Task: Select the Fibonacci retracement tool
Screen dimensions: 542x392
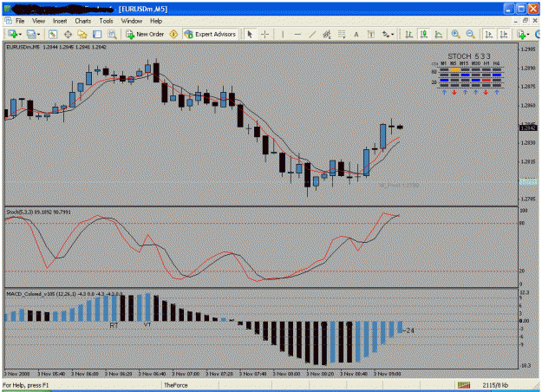Action: [x=342, y=34]
